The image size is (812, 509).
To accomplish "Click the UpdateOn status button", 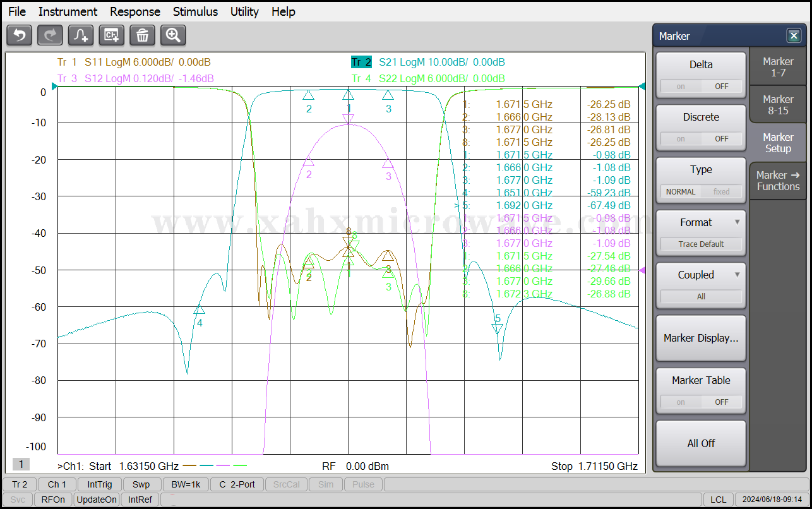I will [97, 500].
